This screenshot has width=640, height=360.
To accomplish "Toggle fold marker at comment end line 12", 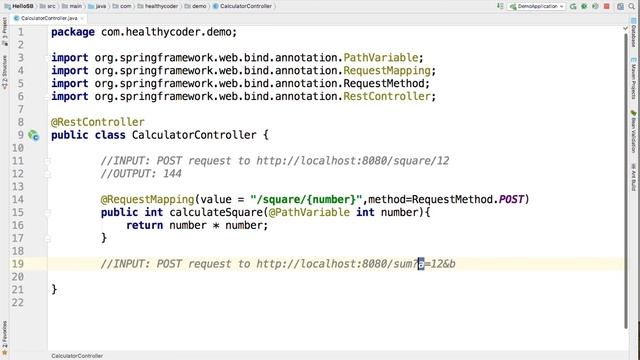I will [x=47, y=174].
